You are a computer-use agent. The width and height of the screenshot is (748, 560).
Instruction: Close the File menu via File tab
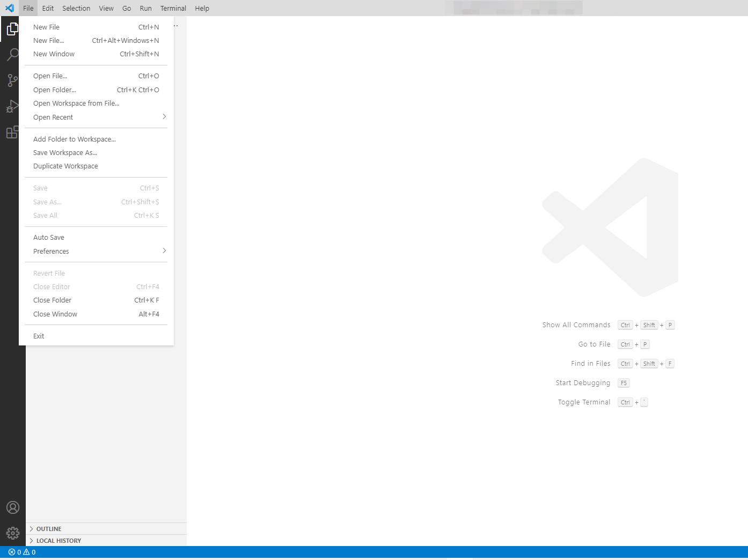[x=28, y=8]
